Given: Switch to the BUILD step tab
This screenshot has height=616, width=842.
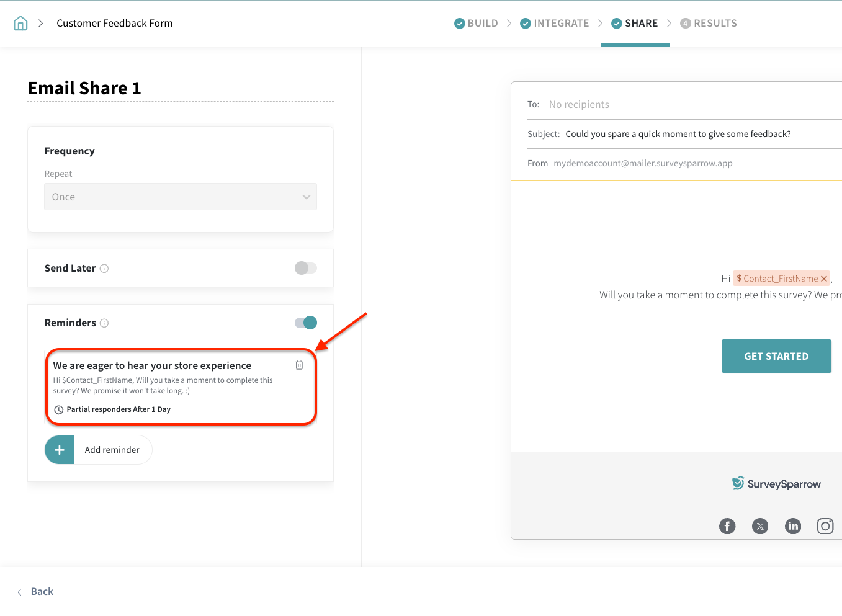Looking at the screenshot, I should coord(477,24).
